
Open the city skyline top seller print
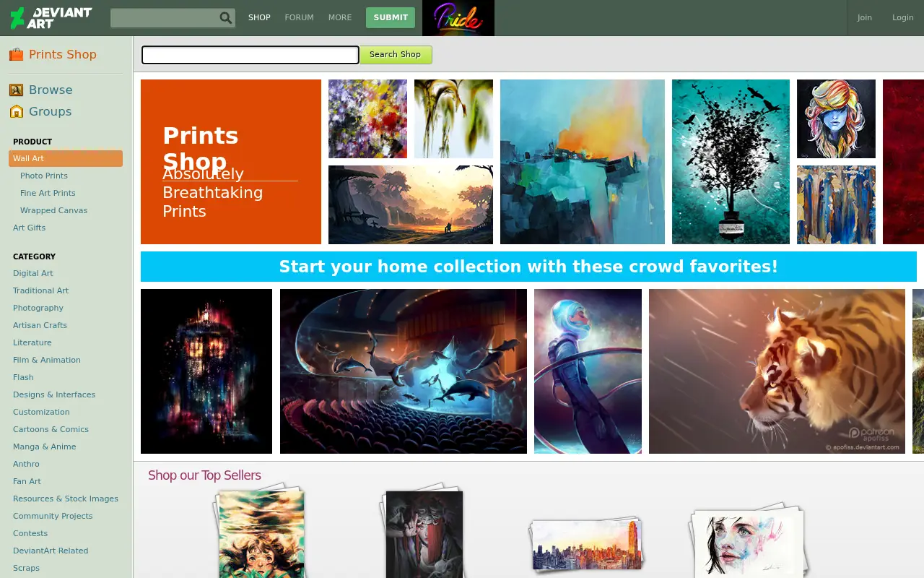(x=586, y=545)
